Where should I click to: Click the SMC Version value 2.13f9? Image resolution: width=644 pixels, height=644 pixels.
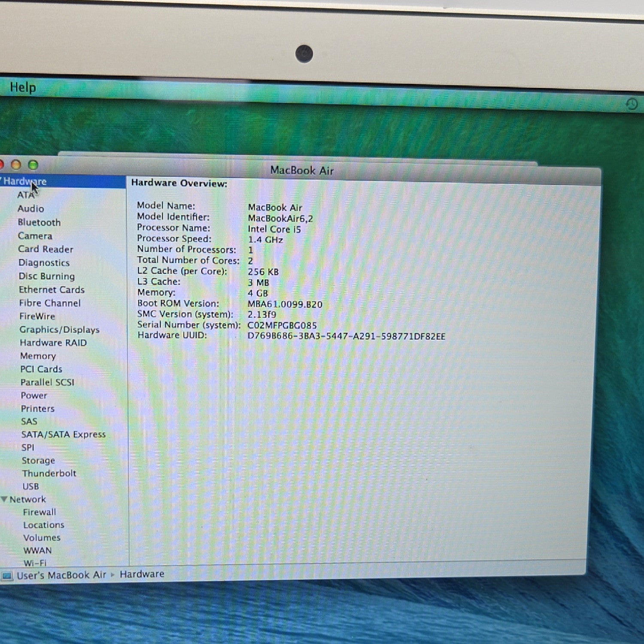[x=262, y=314]
